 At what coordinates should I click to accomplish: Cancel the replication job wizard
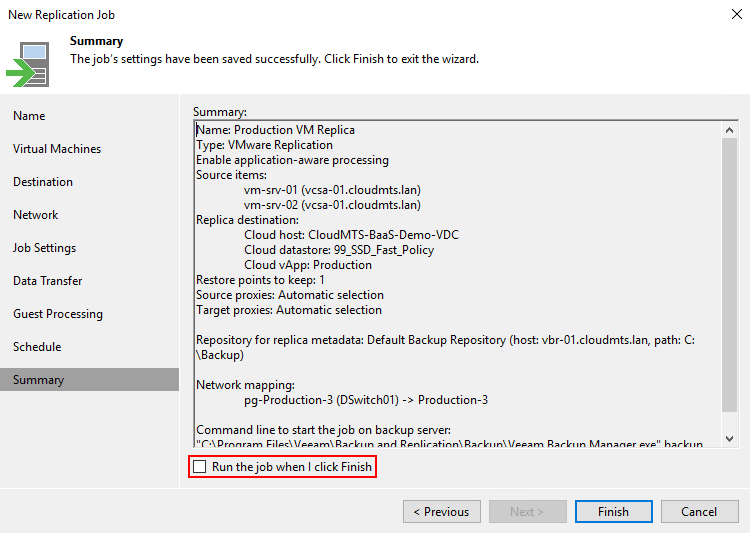[x=699, y=512]
